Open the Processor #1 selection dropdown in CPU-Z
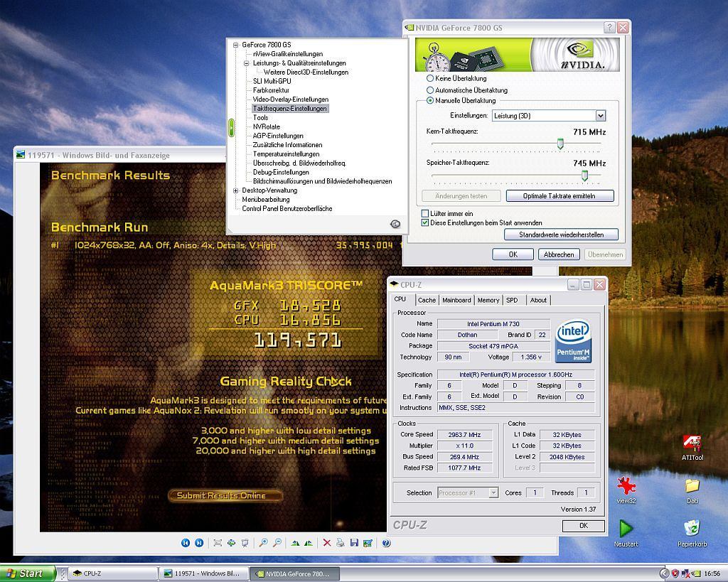The width and height of the screenshot is (728, 582). pos(493,493)
